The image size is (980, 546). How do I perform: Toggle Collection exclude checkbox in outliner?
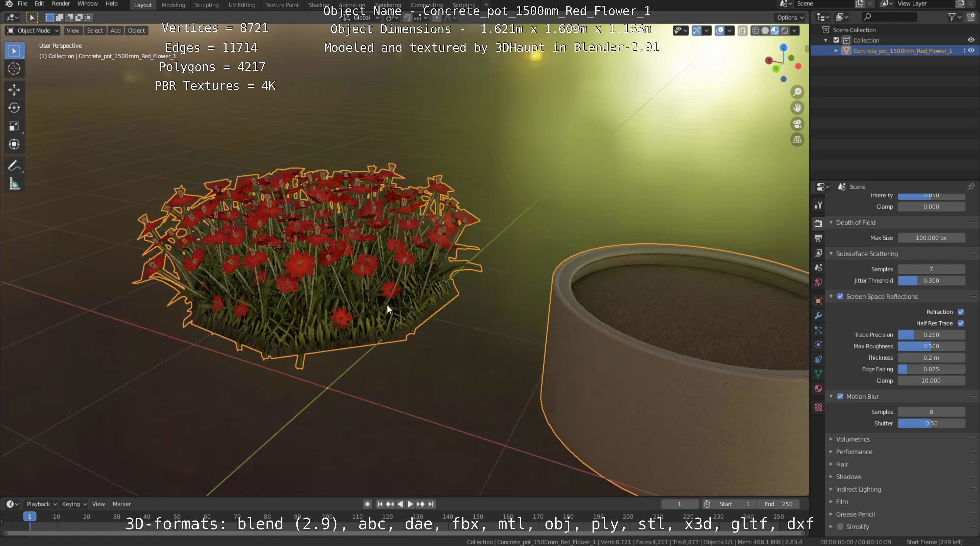836,40
